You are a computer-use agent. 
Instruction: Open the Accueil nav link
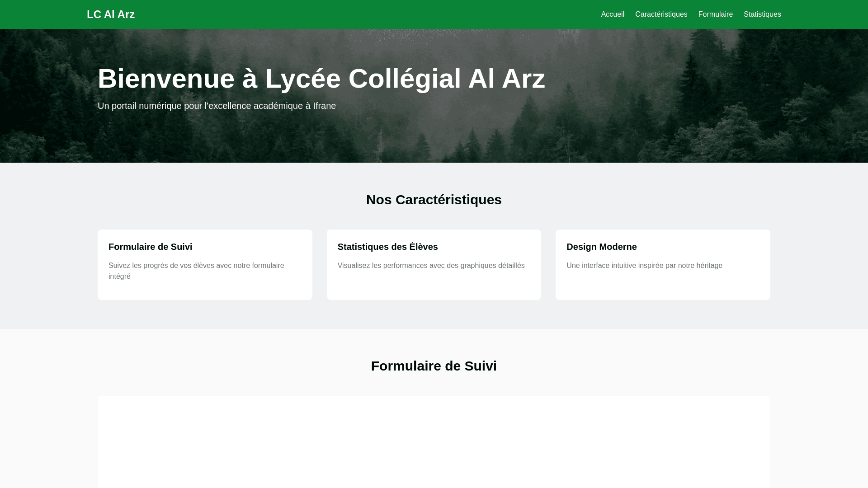pyautogui.click(x=612, y=14)
